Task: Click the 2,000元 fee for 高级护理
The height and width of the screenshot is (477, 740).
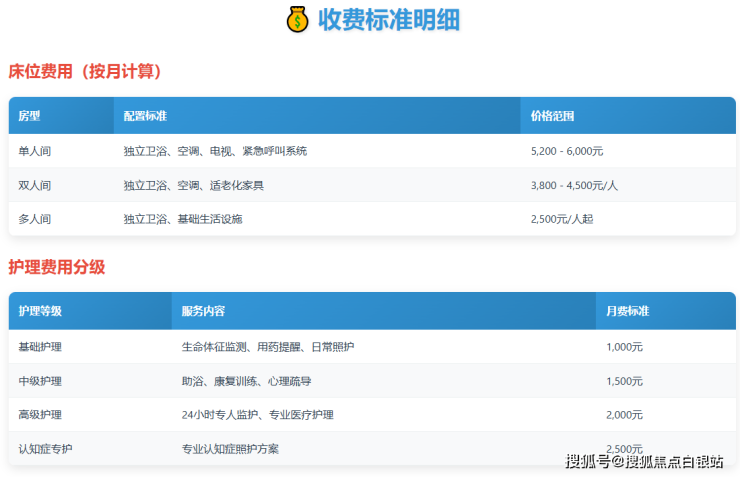Action: click(x=624, y=415)
